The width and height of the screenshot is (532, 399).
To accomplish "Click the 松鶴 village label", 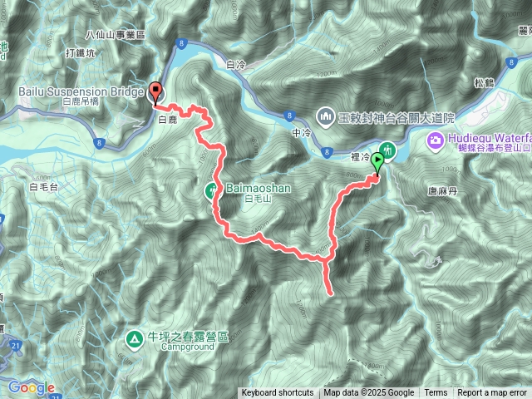I will (x=485, y=83).
